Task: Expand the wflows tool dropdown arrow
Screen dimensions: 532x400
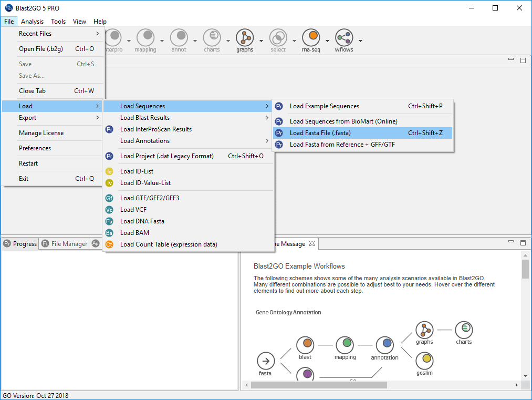Action: click(x=360, y=41)
